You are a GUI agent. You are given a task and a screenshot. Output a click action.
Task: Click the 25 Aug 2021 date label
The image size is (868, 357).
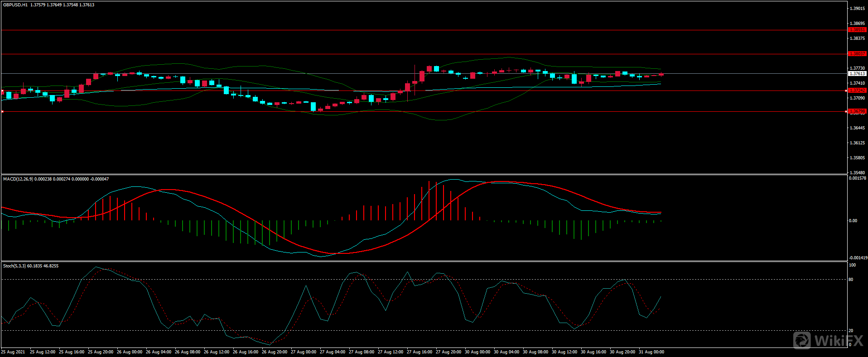tap(14, 352)
